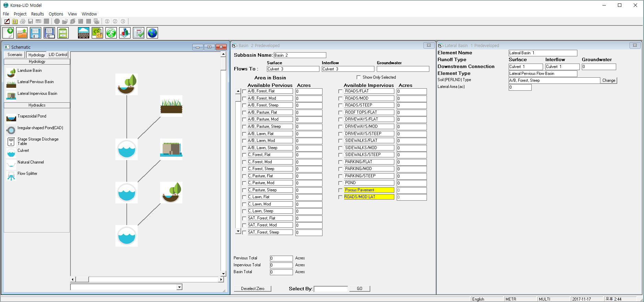The image size is (644, 302).
Task: Click the small yellow folder icon
Action: pos(15,21)
